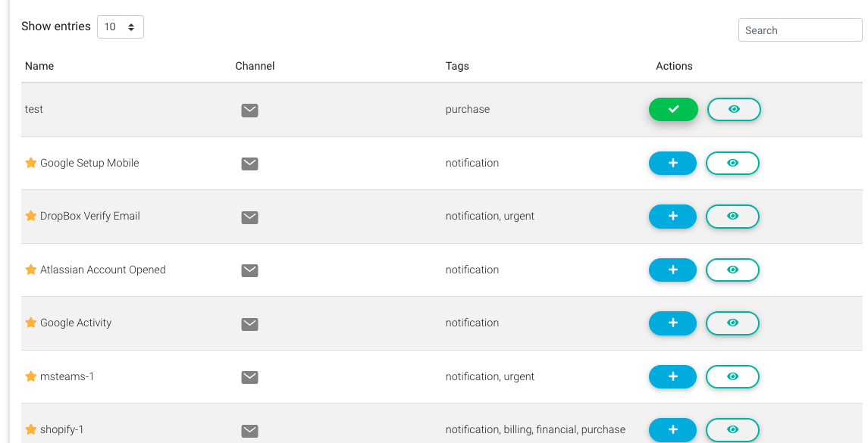Viewport: 868px width, 443px height.
Task: Focus the Search input field
Action: [x=800, y=30]
